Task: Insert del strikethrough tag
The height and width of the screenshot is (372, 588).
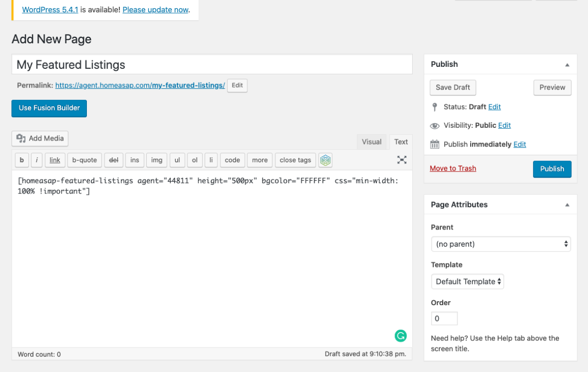Action: (114, 160)
